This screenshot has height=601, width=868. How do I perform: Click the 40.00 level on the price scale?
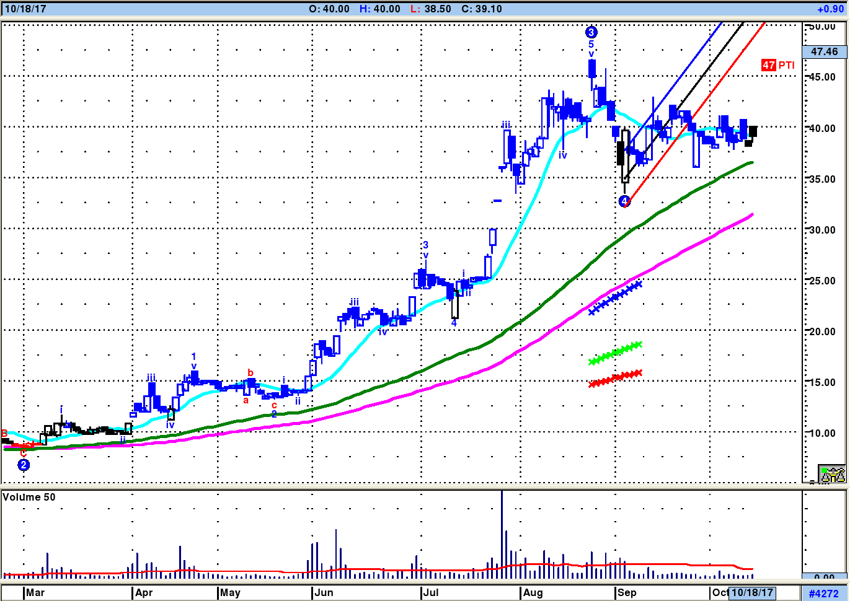(823, 128)
